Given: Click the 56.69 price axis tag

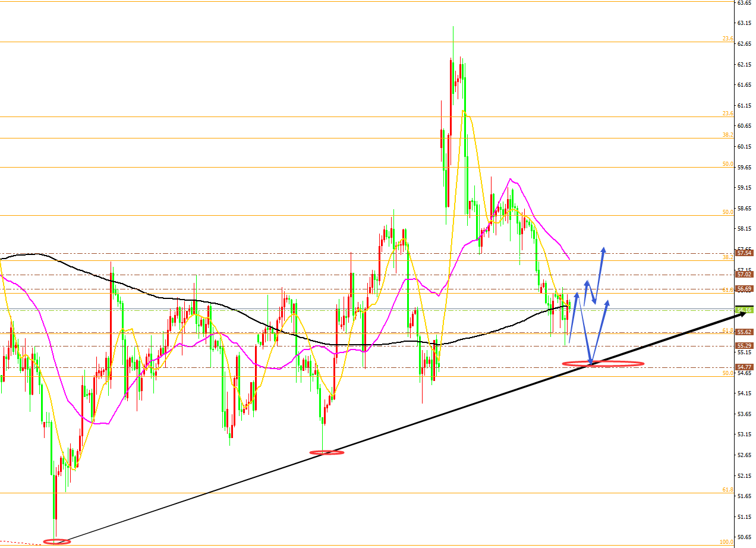Looking at the screenshot, I should click(x=744, y=289).
